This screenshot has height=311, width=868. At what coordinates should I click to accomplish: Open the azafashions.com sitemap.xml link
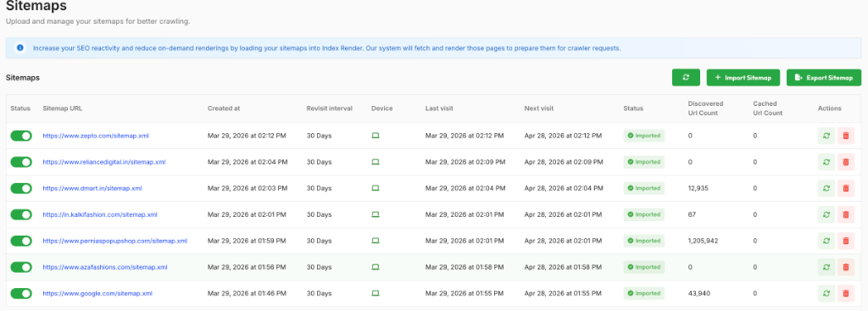[105, 267]
